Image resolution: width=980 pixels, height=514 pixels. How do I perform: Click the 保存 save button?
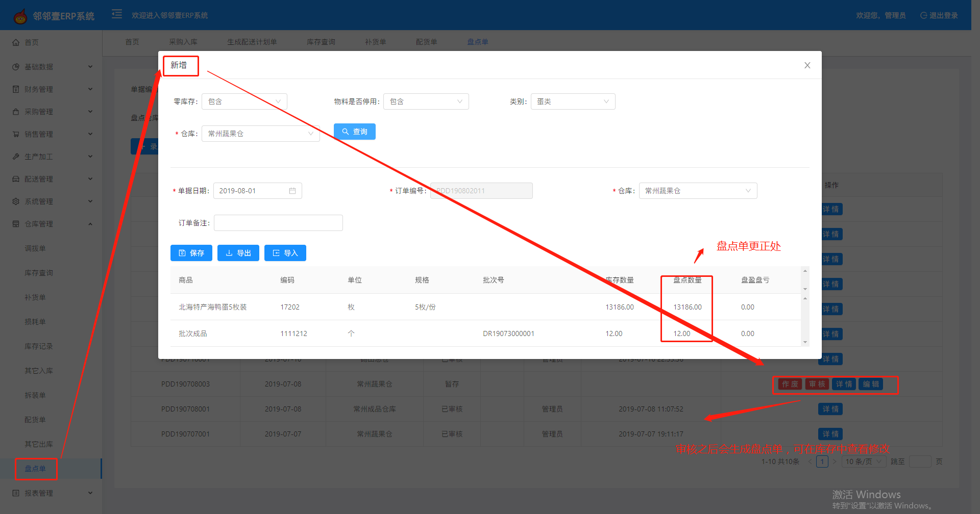pyautogui.click(x=191, y=253)
